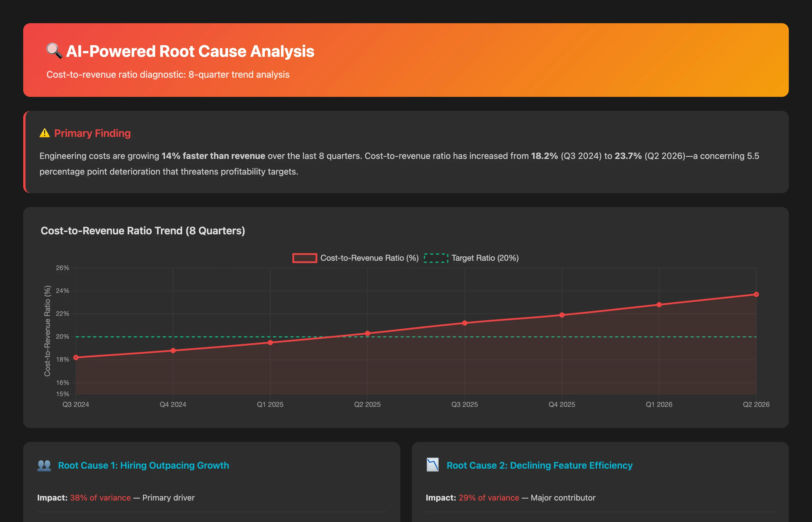Click the warning triangle icon beside Primary Finding
The width and height of the screenshot is (812, 522).
pyautogui.click(x=44, y=133)
